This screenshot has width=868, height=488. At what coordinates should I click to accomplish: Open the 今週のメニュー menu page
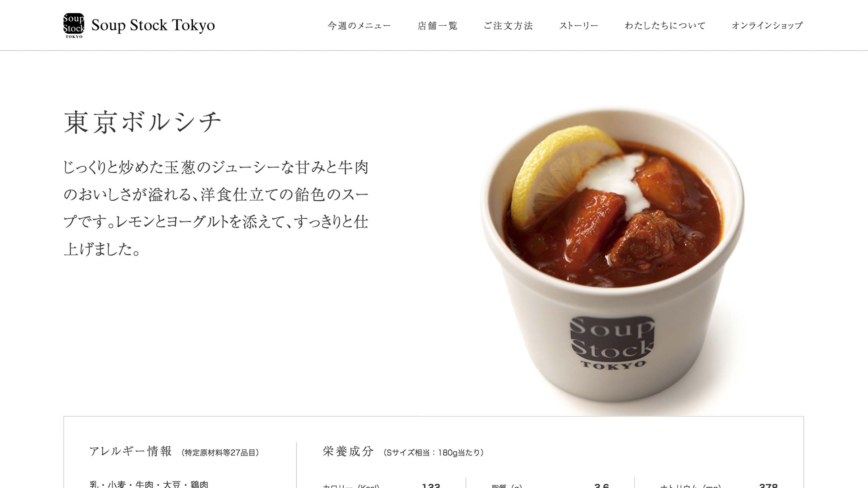(x=359, y=26)
